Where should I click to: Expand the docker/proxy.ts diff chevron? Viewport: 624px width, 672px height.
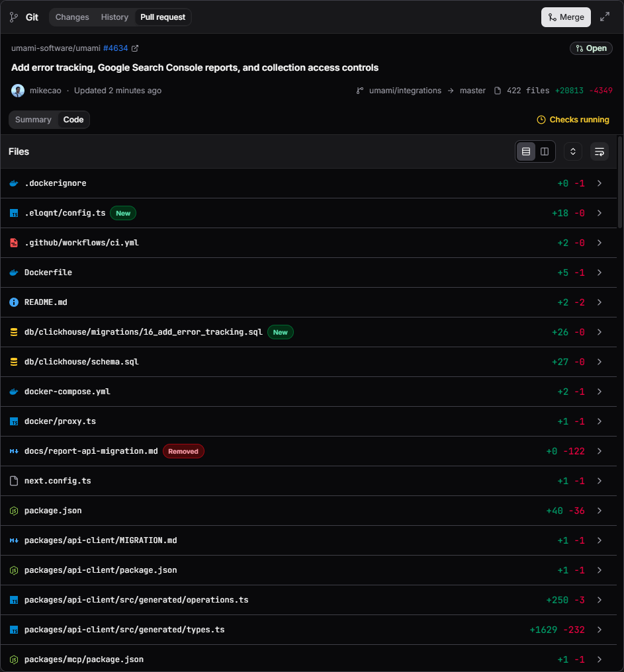pyautogui.click(x=600, y=422)
